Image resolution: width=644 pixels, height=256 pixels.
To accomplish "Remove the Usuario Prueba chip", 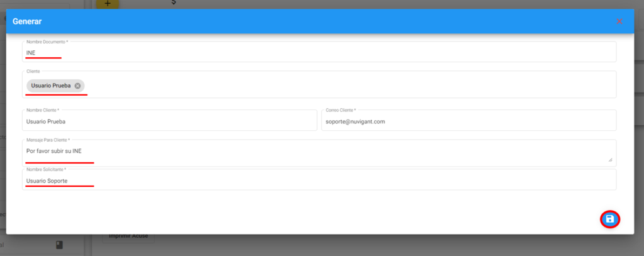I will [x=77, y=86].
